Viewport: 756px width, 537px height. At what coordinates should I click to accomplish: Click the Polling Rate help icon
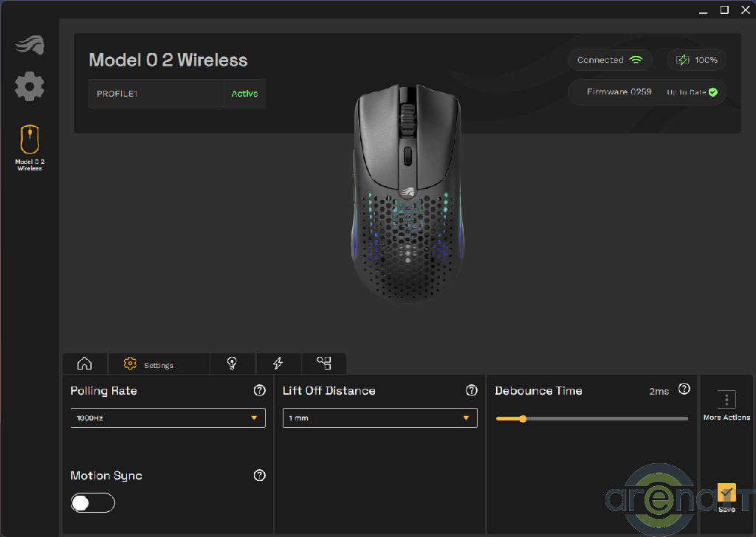click(259, 390)
